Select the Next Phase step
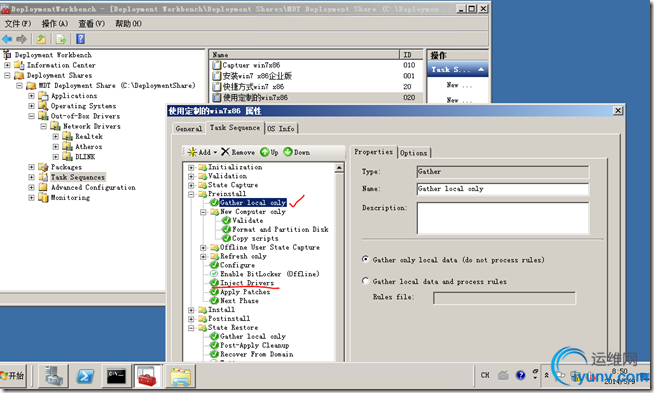Image resolution: width=654 pixels, height=393 pixels. tap(239, 300)
